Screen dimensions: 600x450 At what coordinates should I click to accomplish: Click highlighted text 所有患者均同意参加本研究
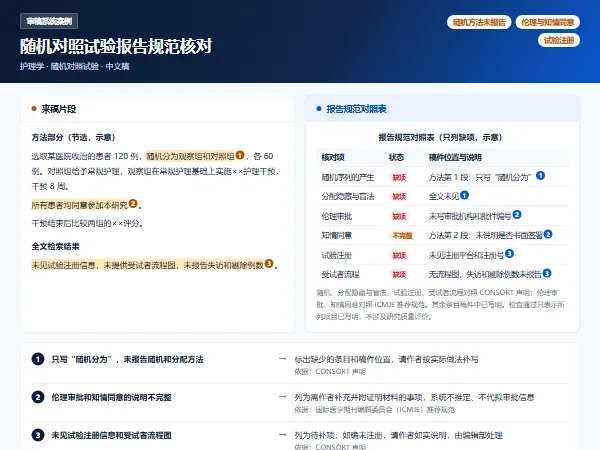coord(80,205)
